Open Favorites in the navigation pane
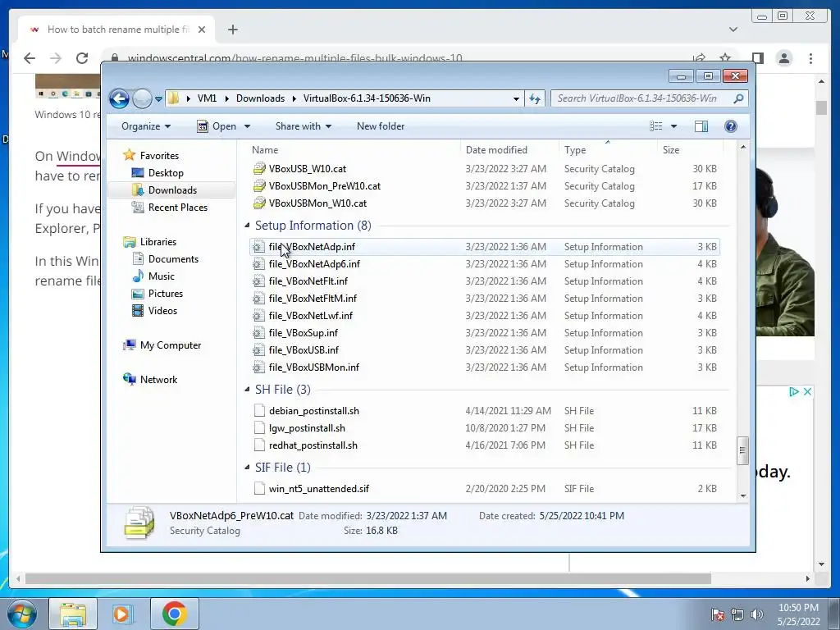Screen dimensions: 840x630 [159, 155]
